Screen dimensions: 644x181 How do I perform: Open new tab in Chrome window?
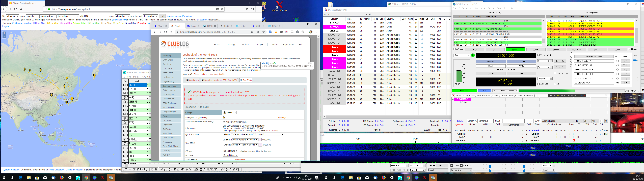pyautogui.click(x=286, y=26)
